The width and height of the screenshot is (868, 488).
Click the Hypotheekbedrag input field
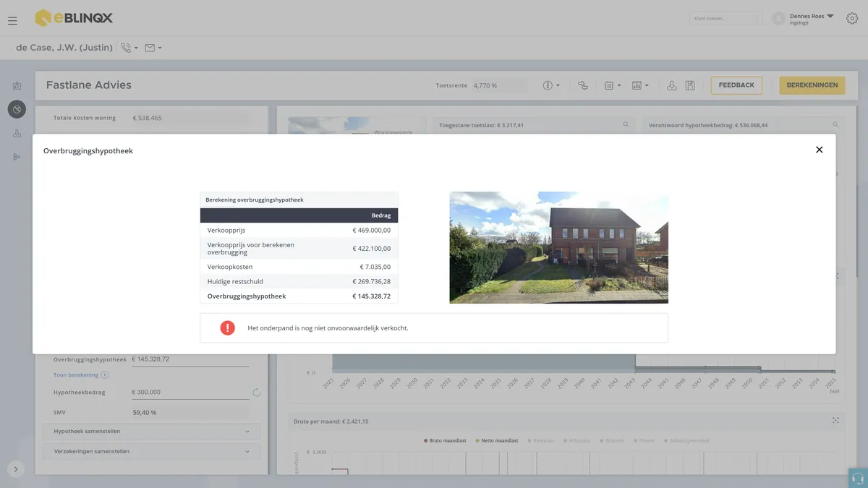pyautogui.click(x=190, y=393)
